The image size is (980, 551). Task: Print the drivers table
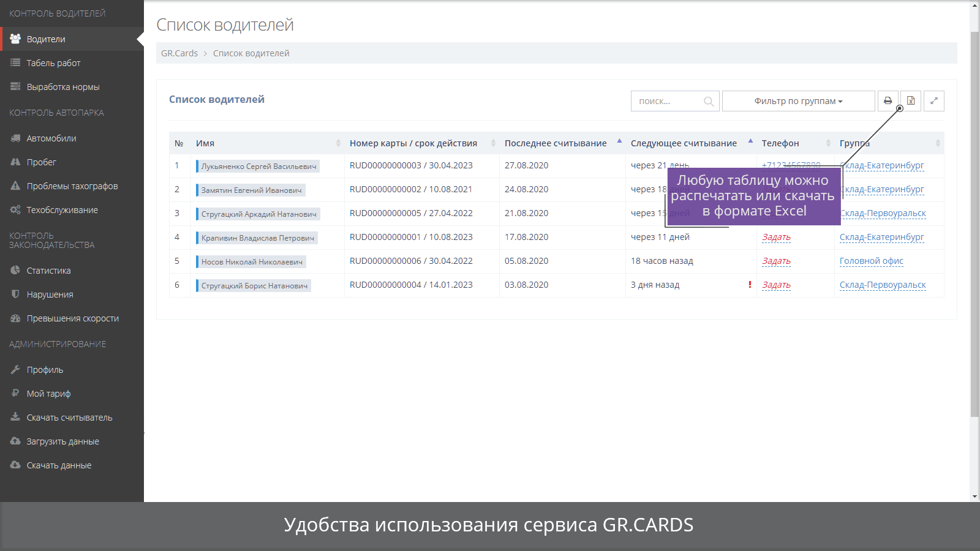(888, 101)
